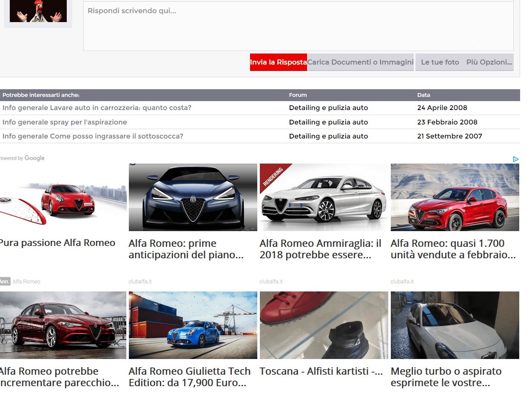Open the blue Giulietta at port thumbnail
The height and width of the screenshot is (407, 532).
coord(193,325)
